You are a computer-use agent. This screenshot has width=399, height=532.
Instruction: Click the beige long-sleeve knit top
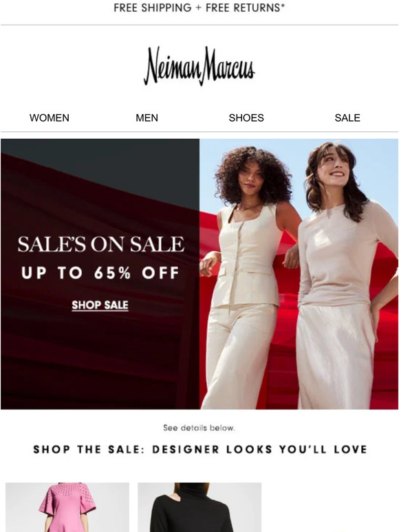343,254
